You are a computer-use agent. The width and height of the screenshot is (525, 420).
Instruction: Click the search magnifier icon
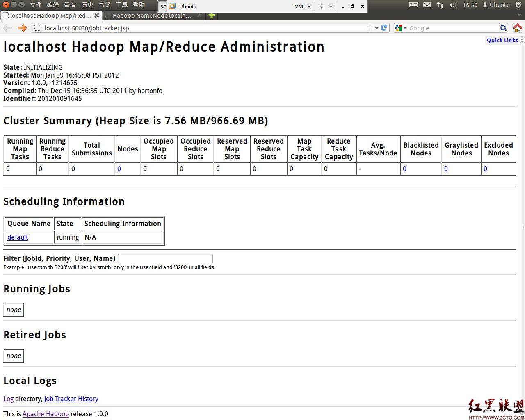504,28
